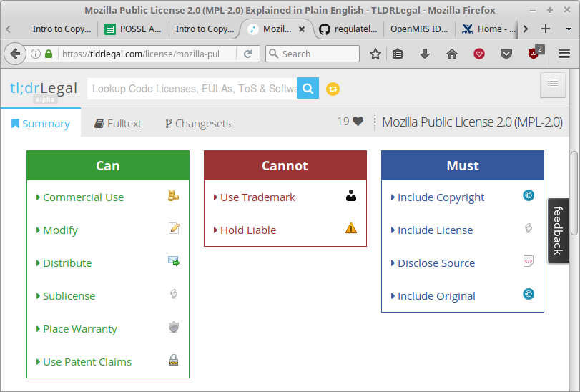
Task: Open a new tab with the plus button
Action: coord(546,29)
